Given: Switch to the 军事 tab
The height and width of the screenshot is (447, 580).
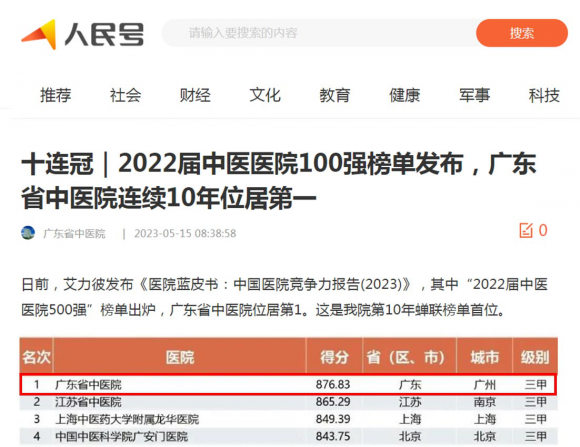Looking at the screenshot, I should tap(475, 95).
